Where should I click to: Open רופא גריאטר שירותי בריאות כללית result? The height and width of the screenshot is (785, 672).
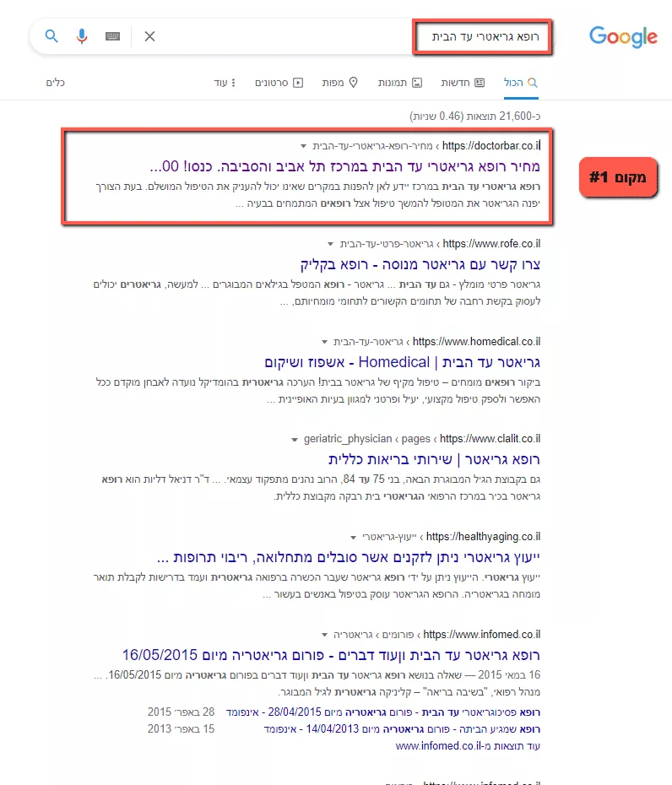pos(434,459)
